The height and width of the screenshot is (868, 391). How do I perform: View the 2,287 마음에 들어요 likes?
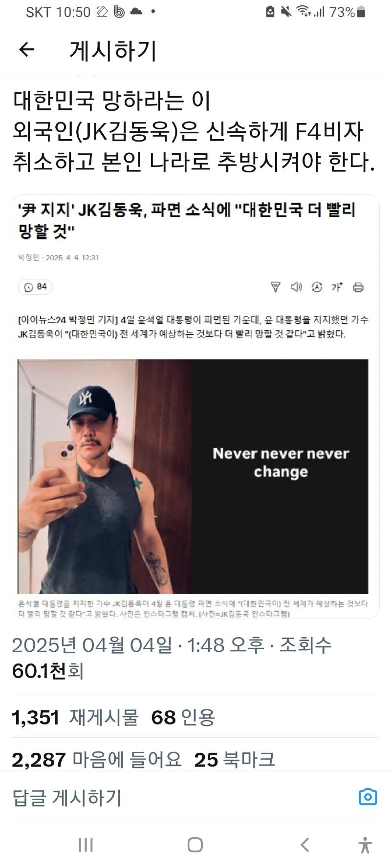pos(96,759)
